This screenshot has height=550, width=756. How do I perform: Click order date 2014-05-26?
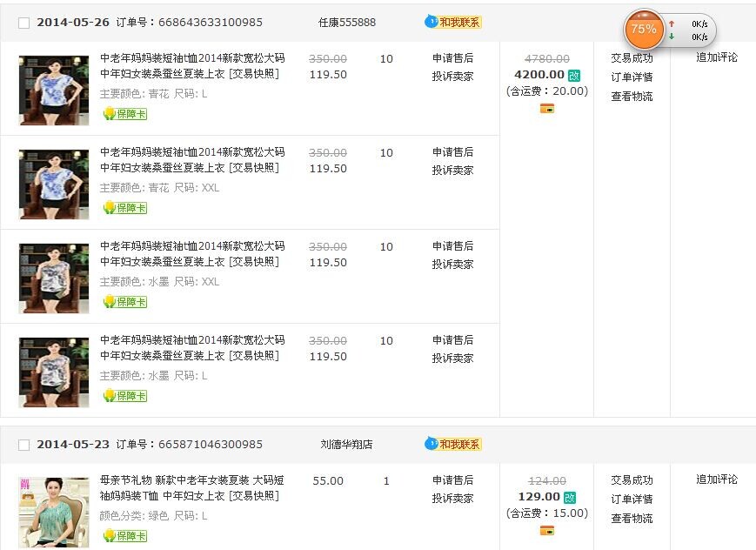click(73, 23)
